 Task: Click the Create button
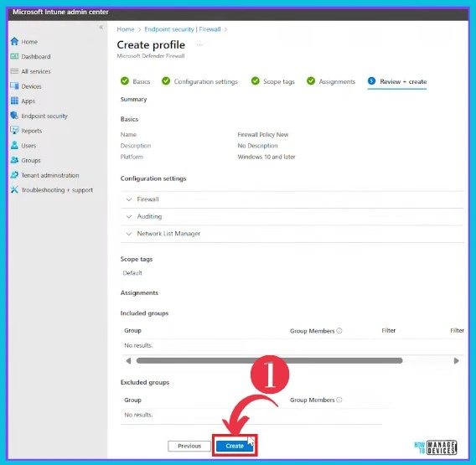coord(235,446)
